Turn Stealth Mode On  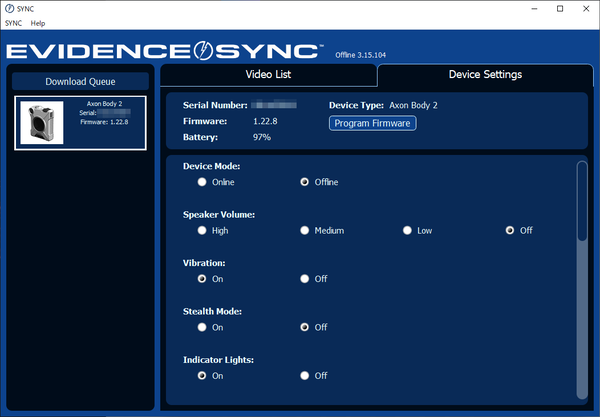[x=203, y=327]
